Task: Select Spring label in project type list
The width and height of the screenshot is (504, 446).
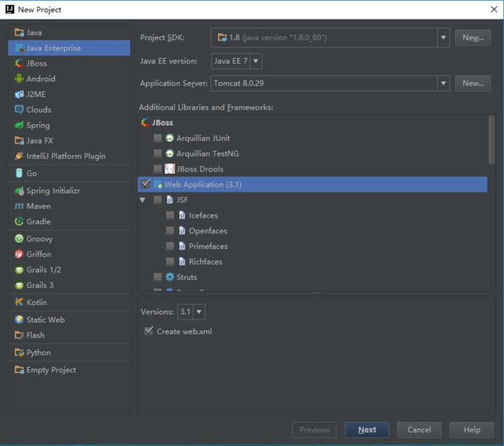Action: pos(38,126)
